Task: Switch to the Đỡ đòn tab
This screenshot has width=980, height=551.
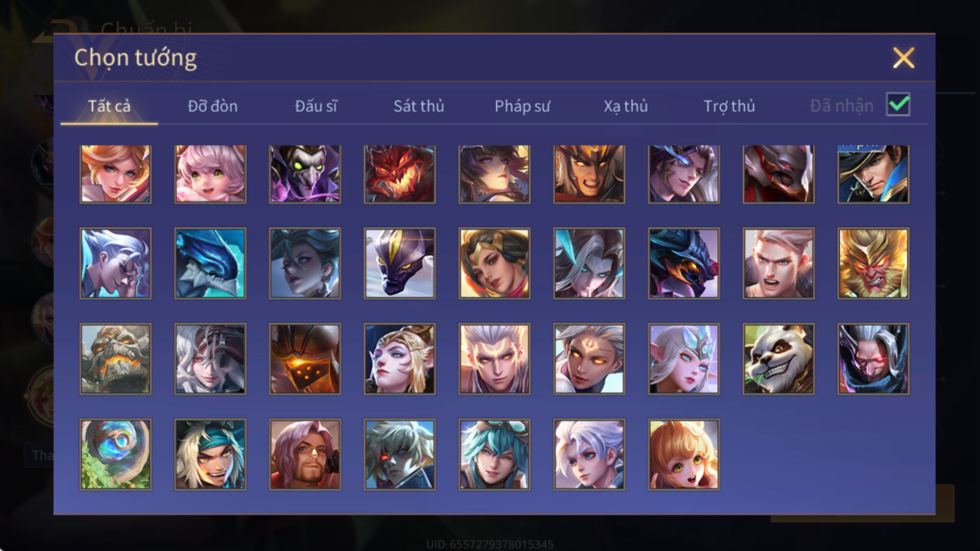Action: [x=213, y=106]
